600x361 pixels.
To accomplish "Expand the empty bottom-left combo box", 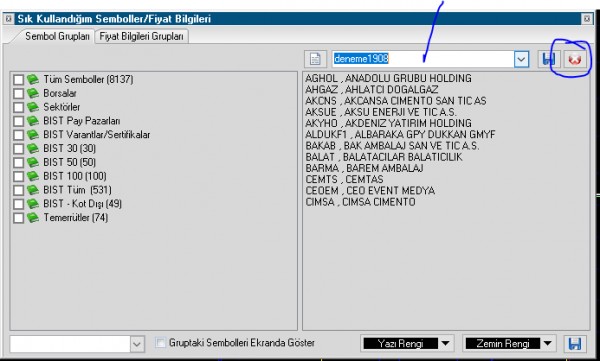I will coord(137,344).
